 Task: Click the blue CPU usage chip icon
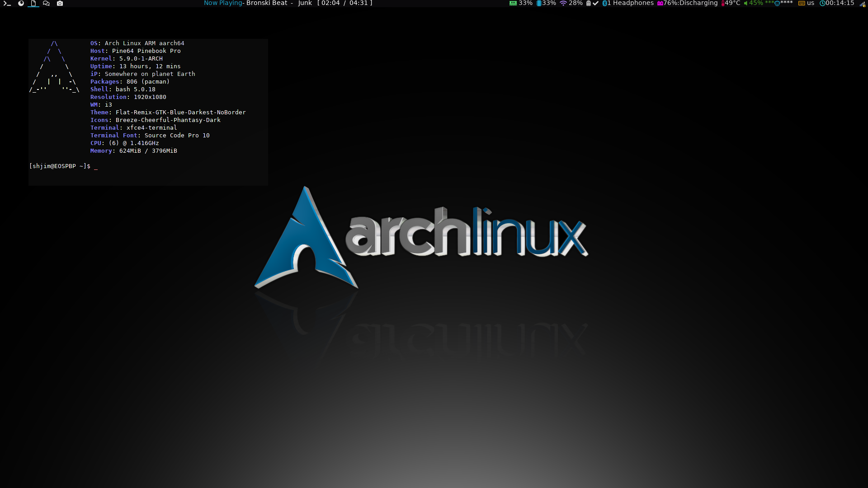click(539, 3)
